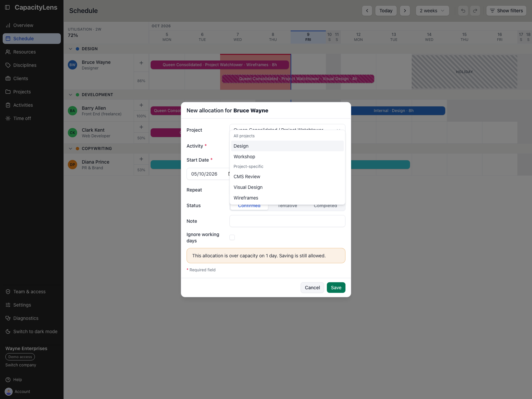Viewport: 532px width, 399px height.
Task: Go to next period arrow
Action: (405, 11)
